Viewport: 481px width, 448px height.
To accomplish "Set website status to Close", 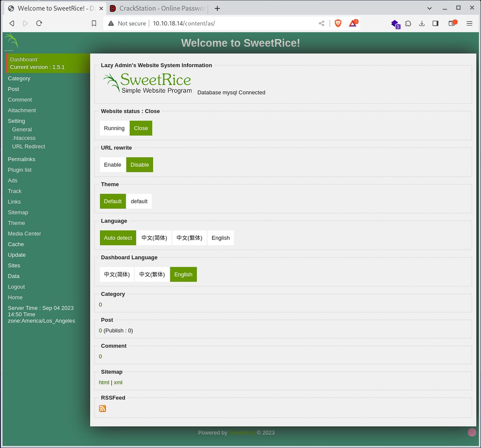I will (141, 128).
